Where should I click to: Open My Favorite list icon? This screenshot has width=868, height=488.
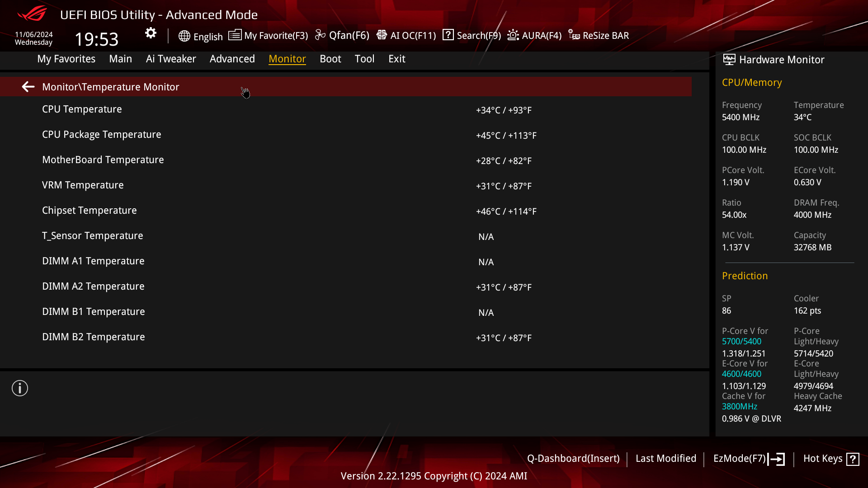235,35
